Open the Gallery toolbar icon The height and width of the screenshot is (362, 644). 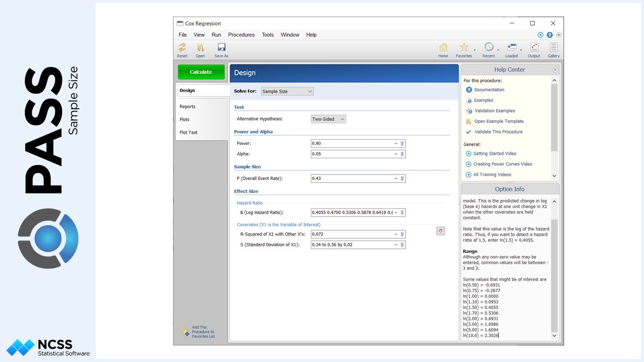[553, 47]
